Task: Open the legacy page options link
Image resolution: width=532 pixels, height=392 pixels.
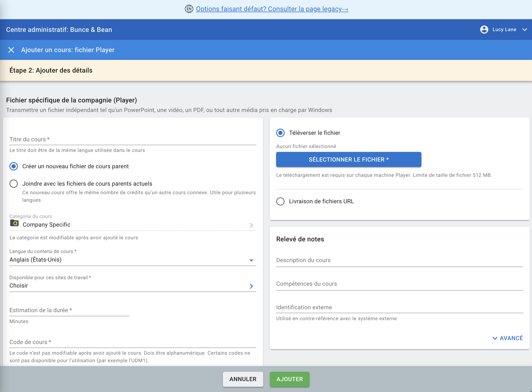Action: 272,9
